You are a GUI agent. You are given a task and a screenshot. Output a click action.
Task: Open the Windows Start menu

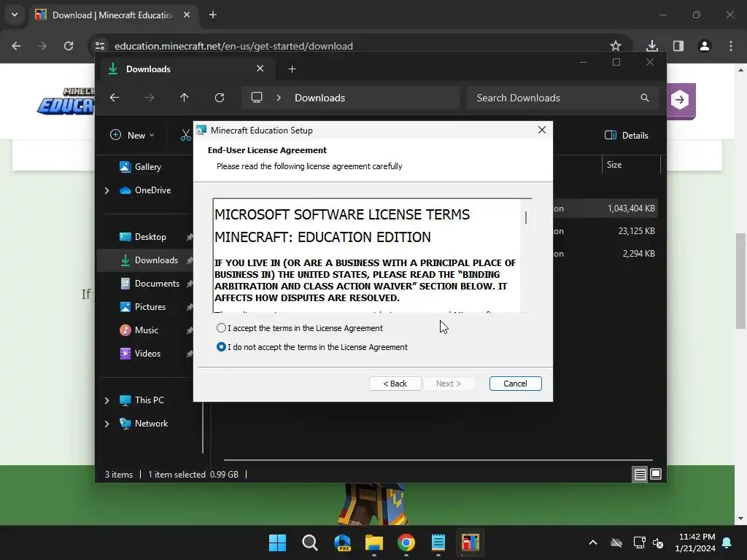pyautogui.click(x=278, y=542)
